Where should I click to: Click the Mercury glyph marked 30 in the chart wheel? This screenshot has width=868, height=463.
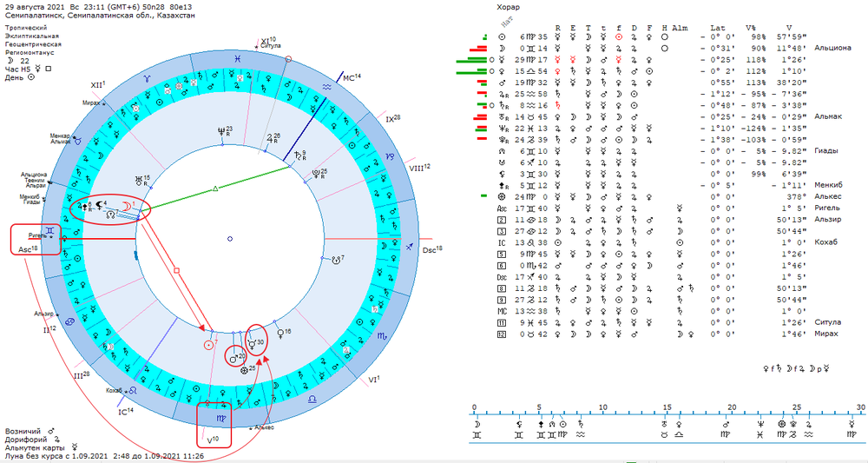pos(253,344)
